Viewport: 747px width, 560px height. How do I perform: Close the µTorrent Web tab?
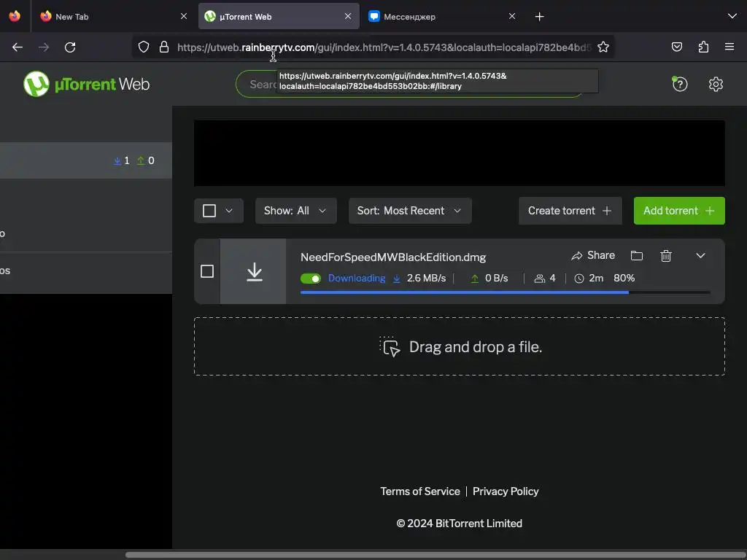click(348, 16)
